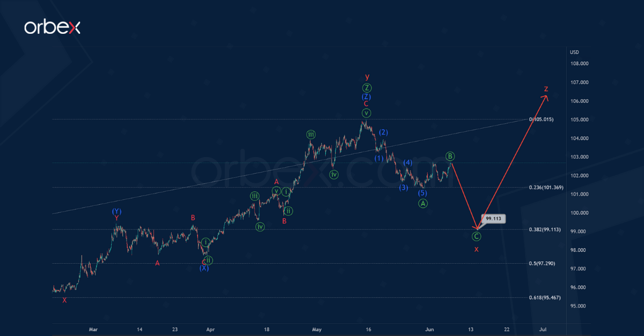Click the 101.000 price axis label

pos(580,194)
